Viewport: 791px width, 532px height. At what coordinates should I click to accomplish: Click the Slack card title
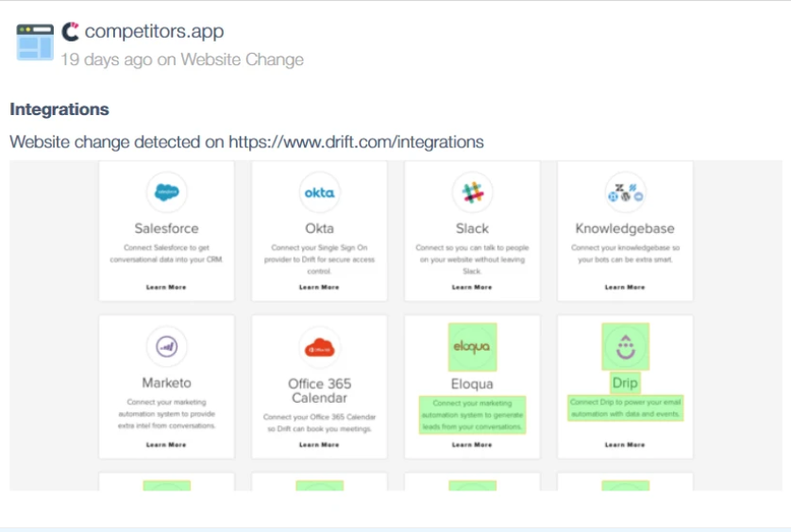(x=472, y=228)
